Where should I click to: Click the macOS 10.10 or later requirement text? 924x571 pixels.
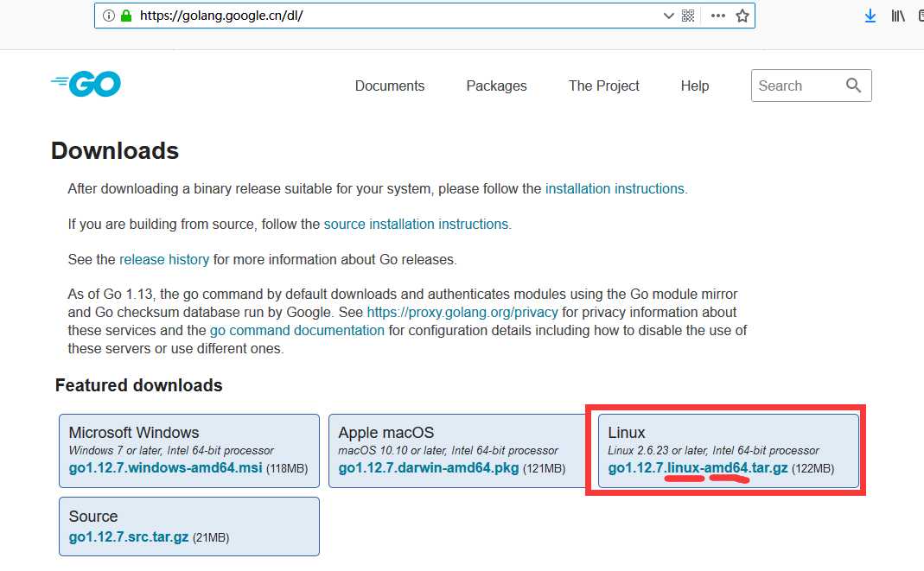click(448, 450)
